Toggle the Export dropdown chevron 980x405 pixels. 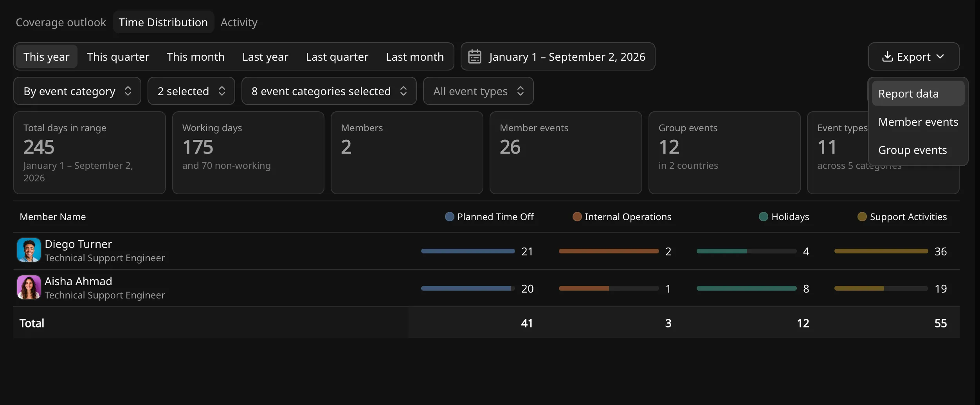pos(940,56)
